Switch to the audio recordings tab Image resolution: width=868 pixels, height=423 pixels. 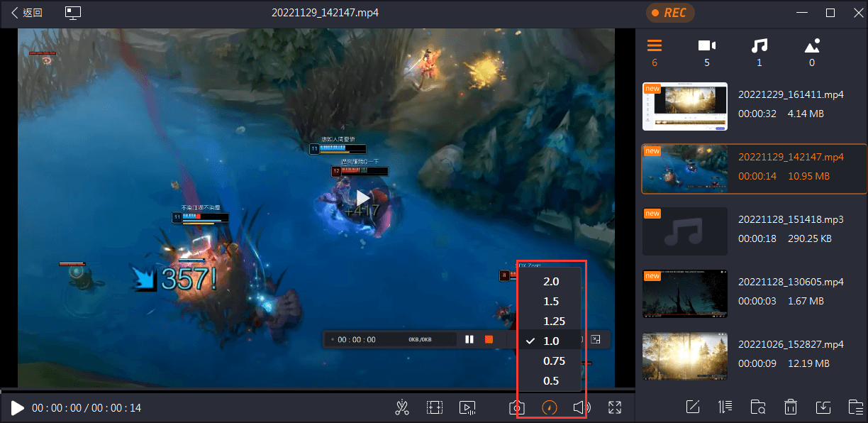759,53
